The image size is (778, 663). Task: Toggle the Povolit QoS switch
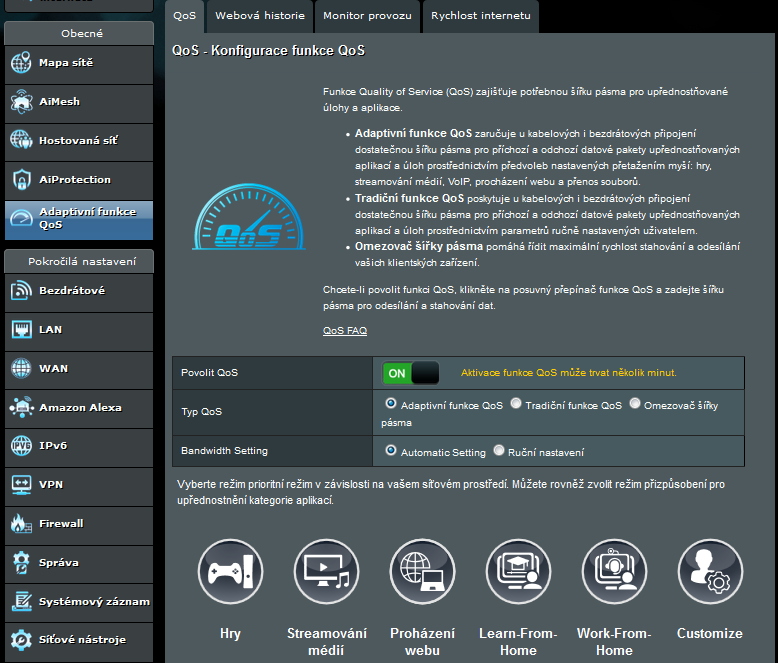coord(411,373)
